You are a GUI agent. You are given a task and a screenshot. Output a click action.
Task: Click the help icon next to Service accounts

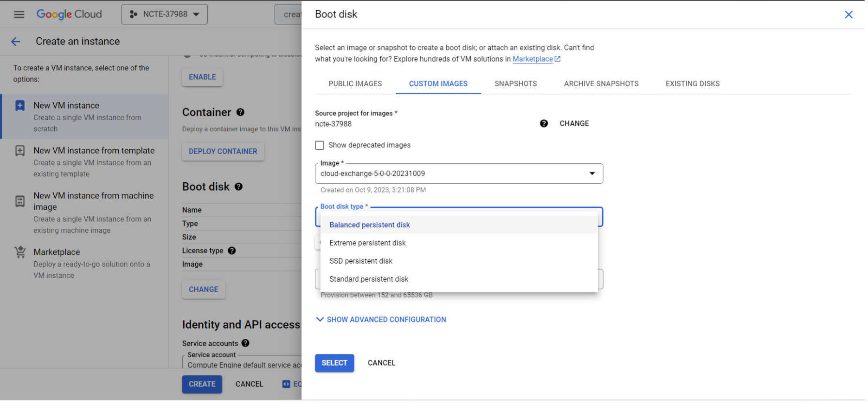pyautogui.click(x=246, y=343)
